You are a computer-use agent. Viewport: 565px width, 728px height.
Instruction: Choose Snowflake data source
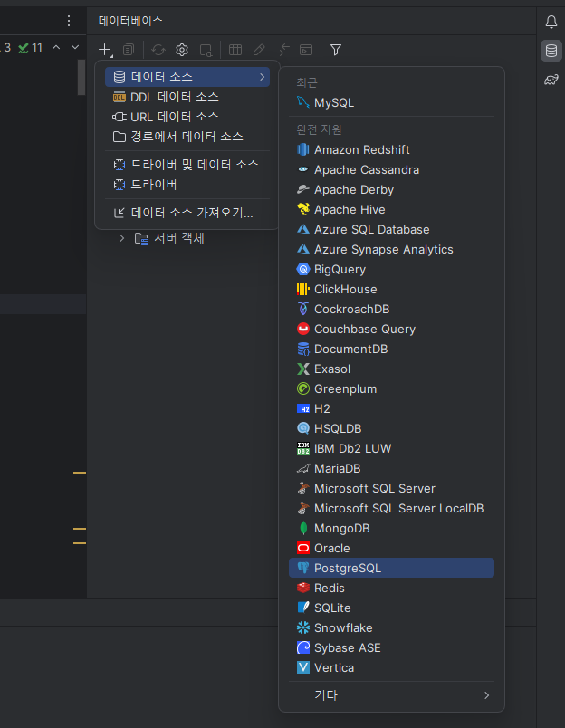point(391,627)
